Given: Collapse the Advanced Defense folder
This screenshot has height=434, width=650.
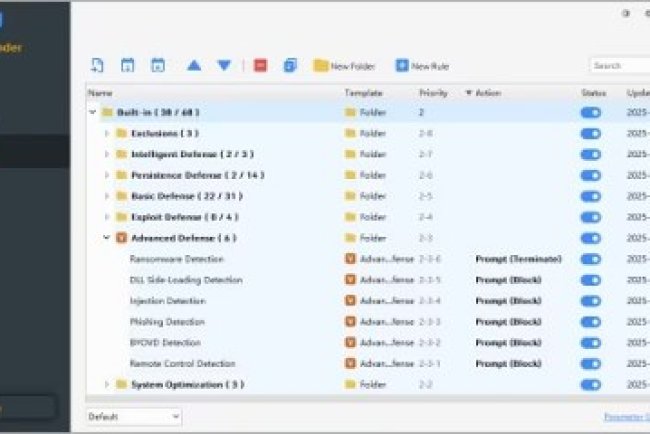Looking at the screenshot, I should [107, 238].
